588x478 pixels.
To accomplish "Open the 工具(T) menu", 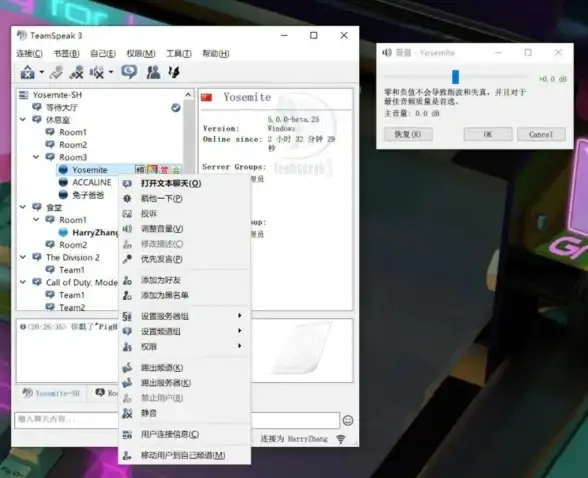I will [x=179, y=54].
